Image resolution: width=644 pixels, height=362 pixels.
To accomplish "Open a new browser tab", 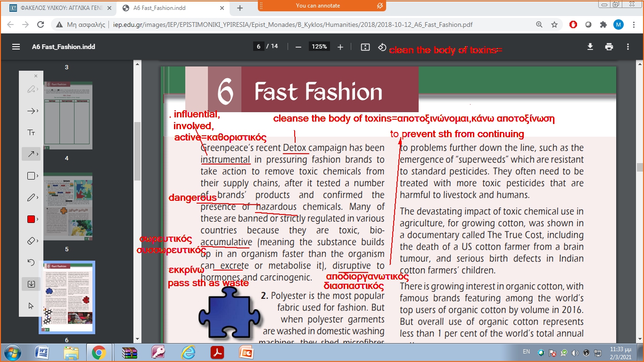I will point(240,8).
